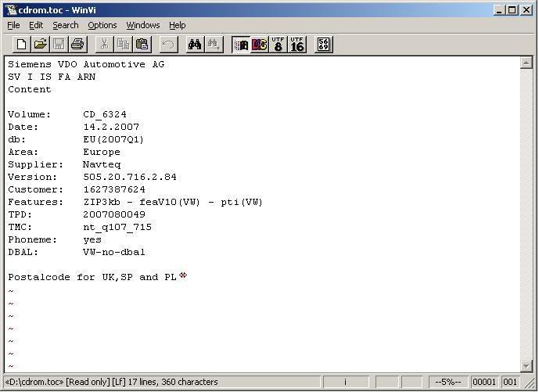Click the vertical scrollbar track
The height and width of the screenshot is (392, 539).
click(526, 213)
